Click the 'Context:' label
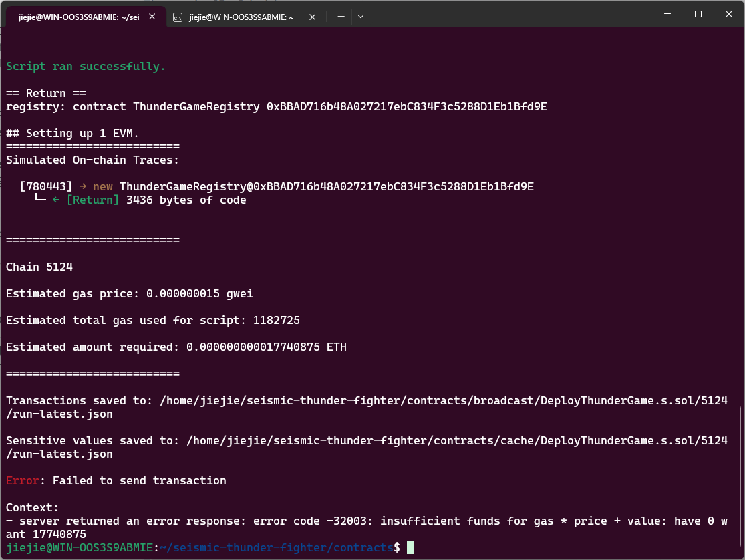 tap(32, 507)
